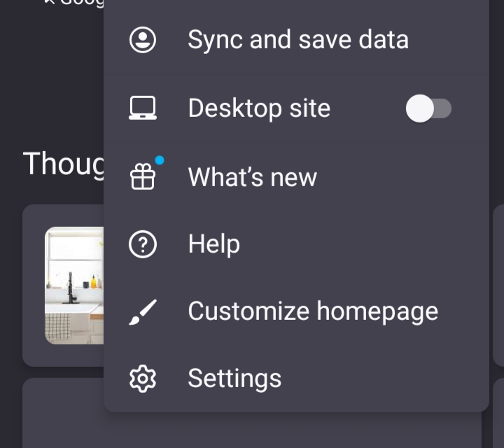Choose Help from the menu

click(x=214, y=245)
